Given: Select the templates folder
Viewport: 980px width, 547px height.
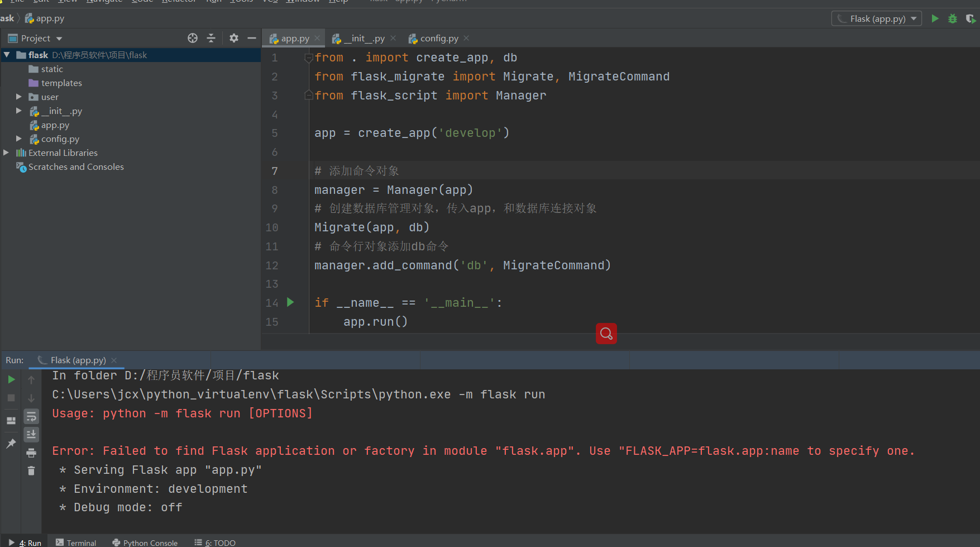Looking at the screenshot, I should coord(55,83).
